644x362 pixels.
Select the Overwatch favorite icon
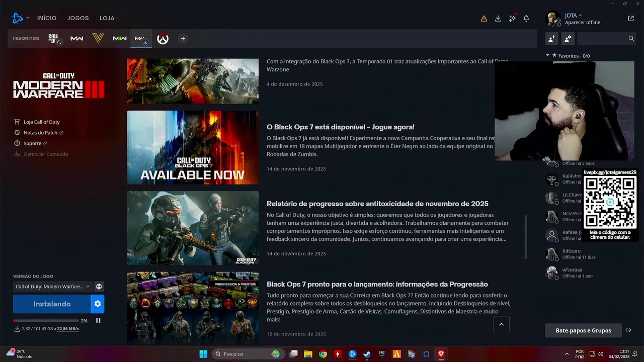click(x=163, y=39)
